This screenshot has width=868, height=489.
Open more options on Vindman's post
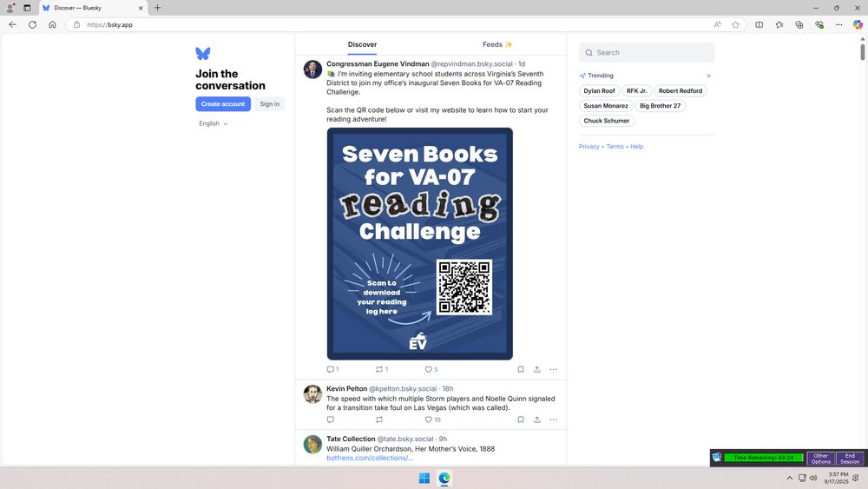point(553,369)
